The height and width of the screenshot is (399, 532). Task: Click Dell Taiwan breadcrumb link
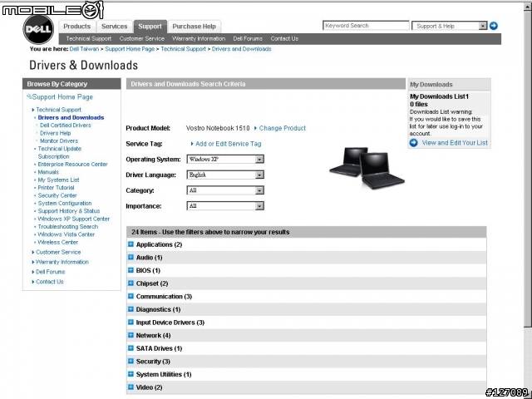click(x=84, y=49)
